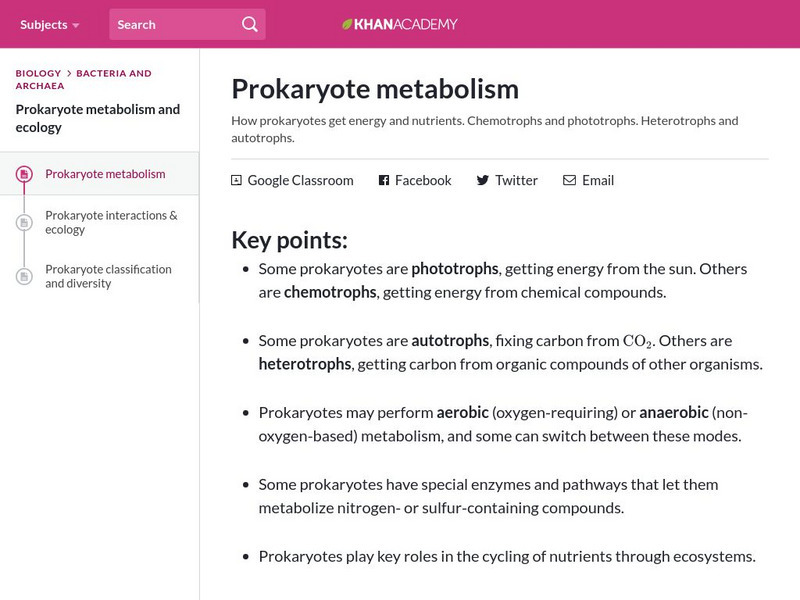This screenshot has width=800, height=600.
Task: Click the Facebook share icon
Action: click(x=384, y=180)
